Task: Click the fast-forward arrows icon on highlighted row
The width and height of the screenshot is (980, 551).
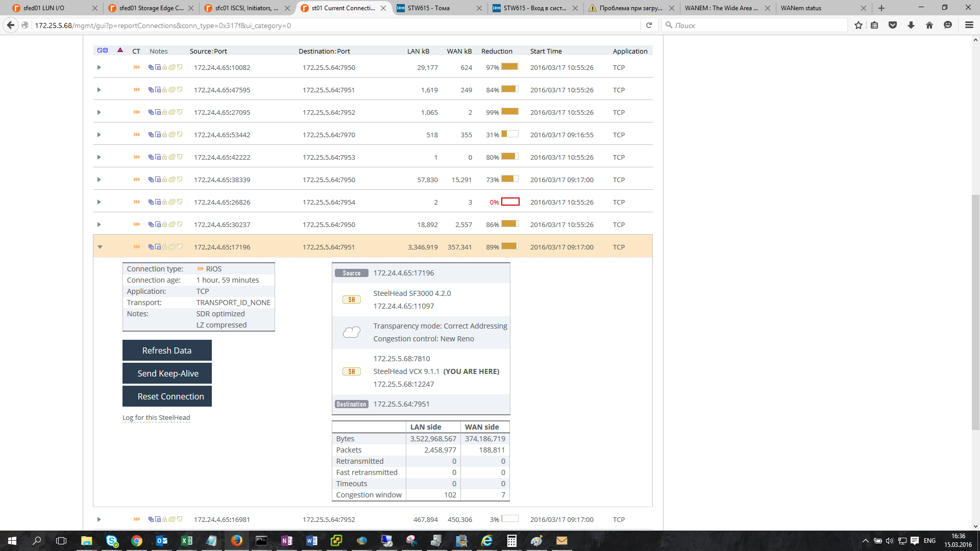Action: coord(135,247)
